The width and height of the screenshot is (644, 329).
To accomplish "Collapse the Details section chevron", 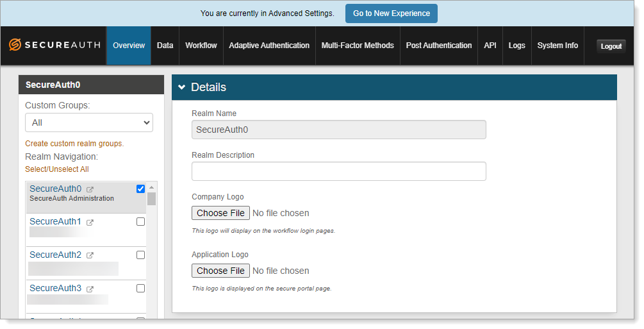I will (x=182, y=88).
